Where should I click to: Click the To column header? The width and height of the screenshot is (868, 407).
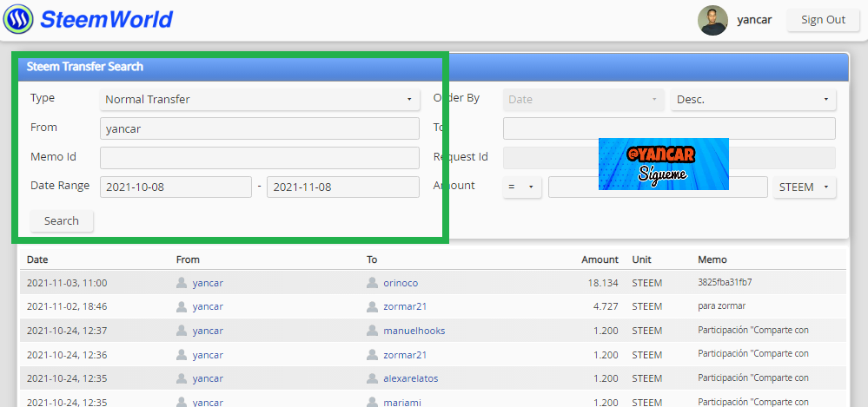point(372,259)
